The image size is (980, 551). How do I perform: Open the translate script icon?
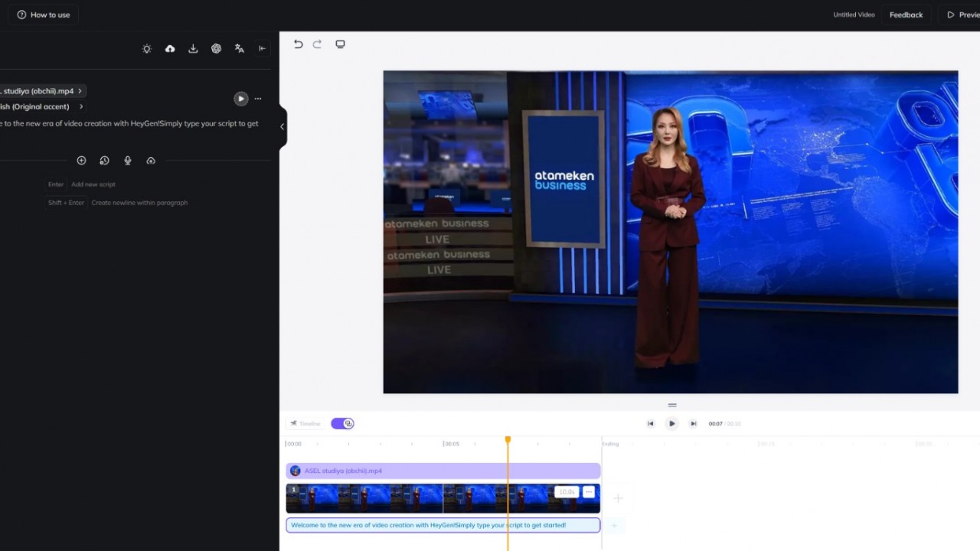click(239, 48)
